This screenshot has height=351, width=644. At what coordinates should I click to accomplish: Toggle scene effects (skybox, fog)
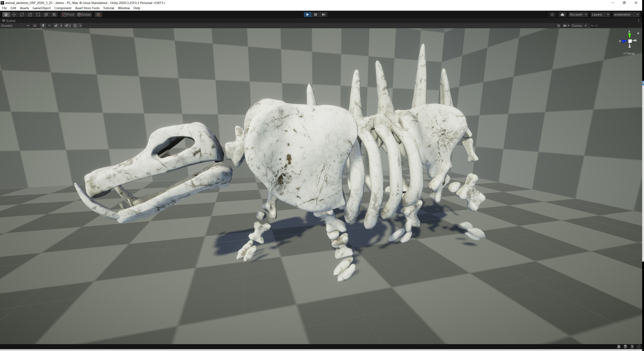click(56, 25)
